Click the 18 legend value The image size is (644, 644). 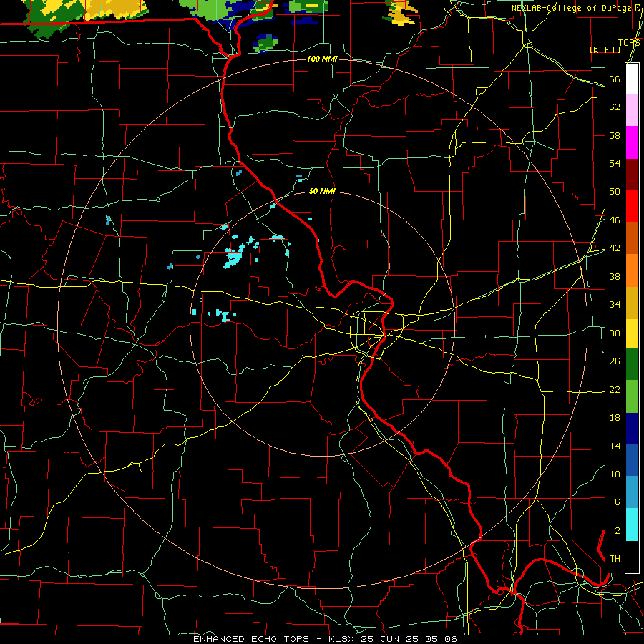pyautogui.click(x=615, y=418)
